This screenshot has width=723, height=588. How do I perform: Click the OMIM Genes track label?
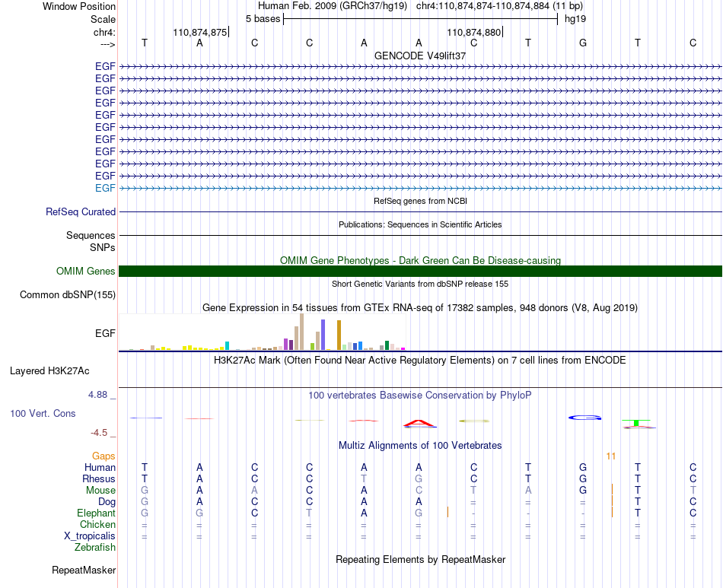[85, 271]
